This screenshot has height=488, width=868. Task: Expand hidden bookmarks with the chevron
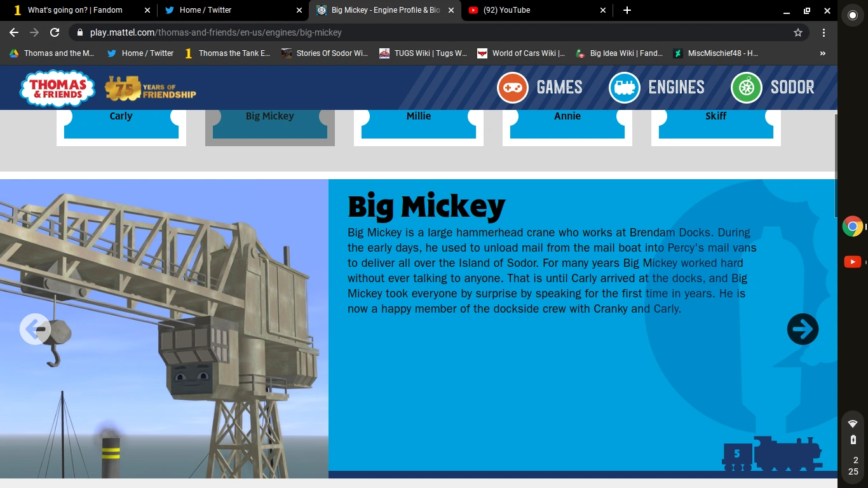click(x=822, y=53)
